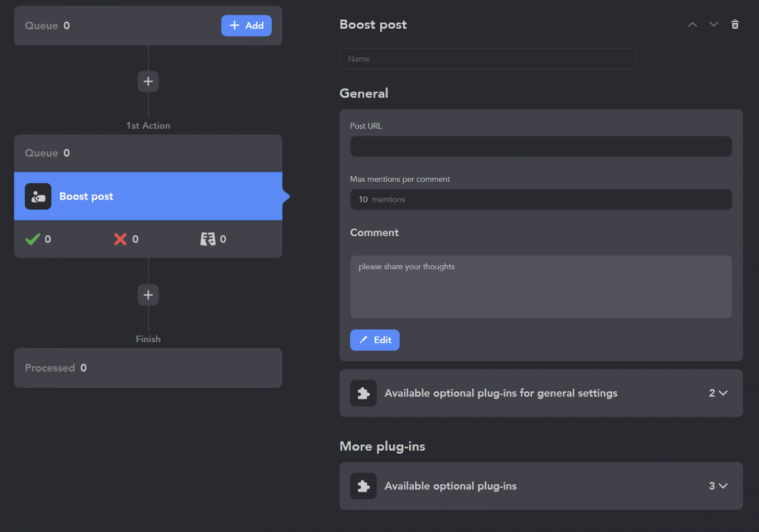Click the plus icon above 1st Action
The height and width of the screenshot is (532, 759).
pos(148,82)
